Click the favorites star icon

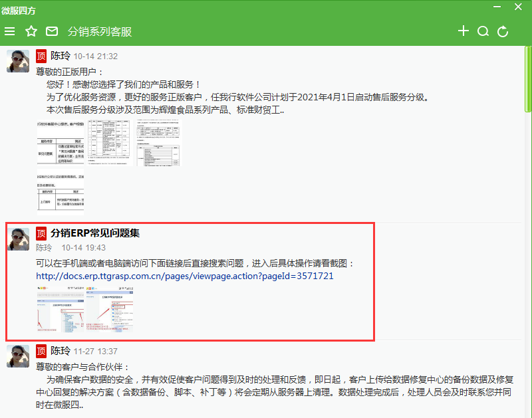tap(31, 31)
